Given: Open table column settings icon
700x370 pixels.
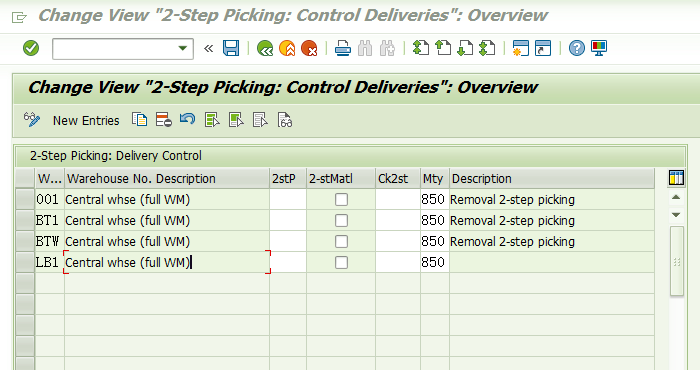Looking at the screenshot, I should [x=676, y=178].
